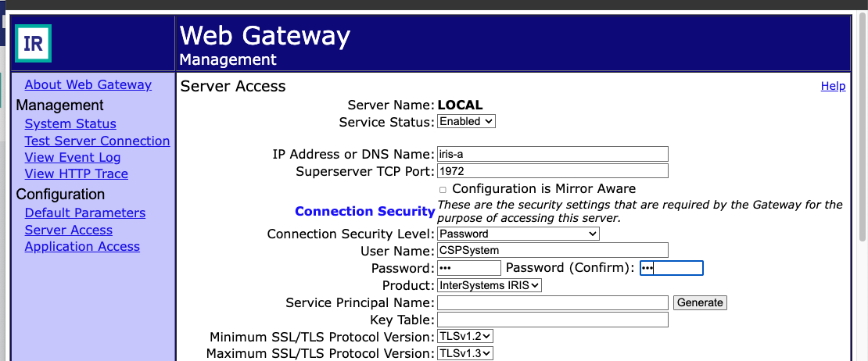The height and width of the screenshot is (361, 868).
Task: Open Maximum SSL/TLS Protocol Version dropdown
Action: [465, 353]
